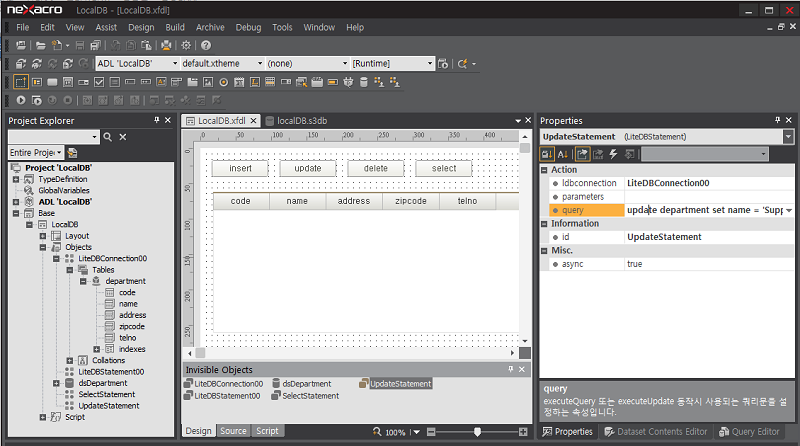Sort properties by category
The width and height of the screenshot is (800, 446).
pos(547,154)
